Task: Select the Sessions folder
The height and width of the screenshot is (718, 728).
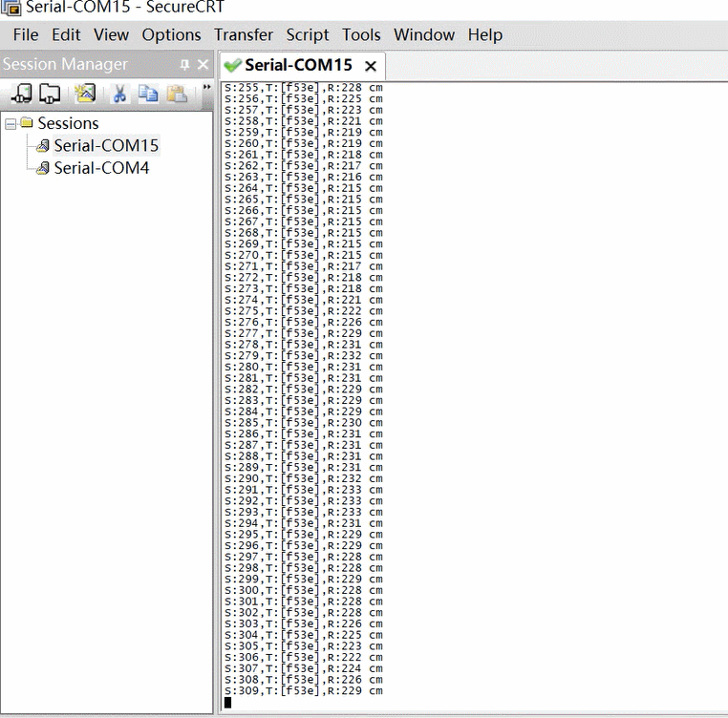Action: 68,123
